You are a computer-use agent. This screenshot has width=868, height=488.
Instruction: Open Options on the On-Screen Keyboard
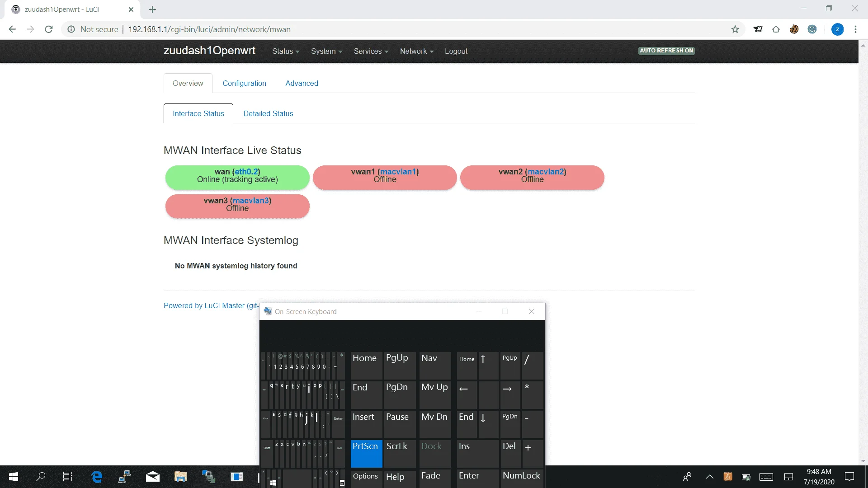tap(366, 478)
